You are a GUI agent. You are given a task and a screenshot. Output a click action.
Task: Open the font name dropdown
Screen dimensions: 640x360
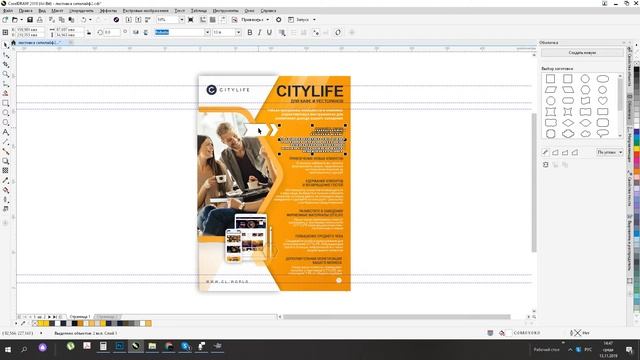coord(207,32)
